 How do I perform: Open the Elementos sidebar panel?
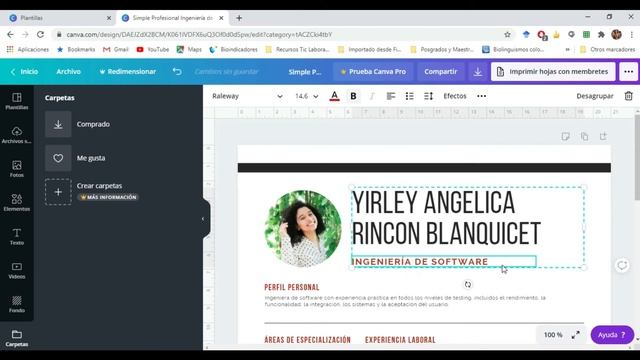pyautogui.click(x=17, y=202)
